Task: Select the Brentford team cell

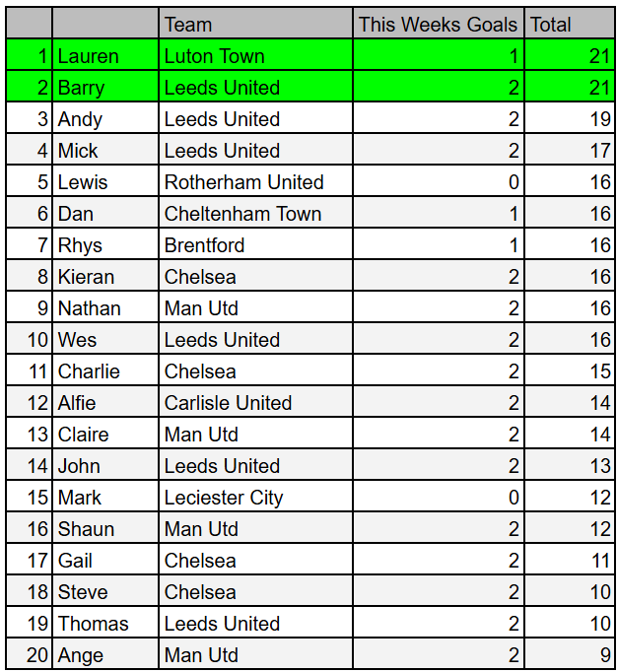Action: pos(255,244)
